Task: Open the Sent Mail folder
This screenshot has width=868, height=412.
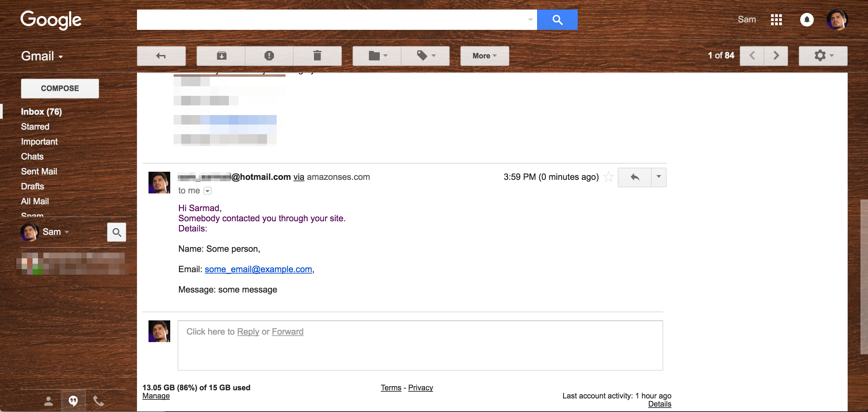Action: pyautogui.click(x=39, y=171)
